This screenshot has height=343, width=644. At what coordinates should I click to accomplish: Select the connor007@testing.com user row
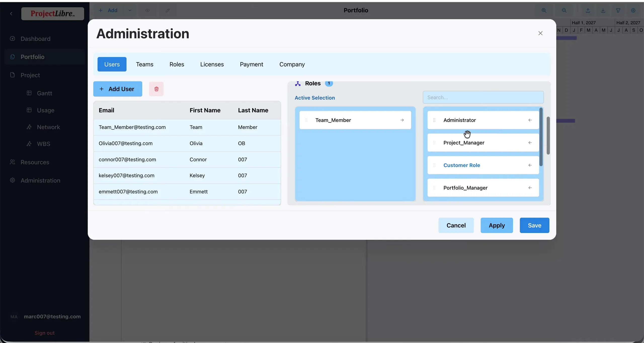pyautogui.click(x=187, y=159)
